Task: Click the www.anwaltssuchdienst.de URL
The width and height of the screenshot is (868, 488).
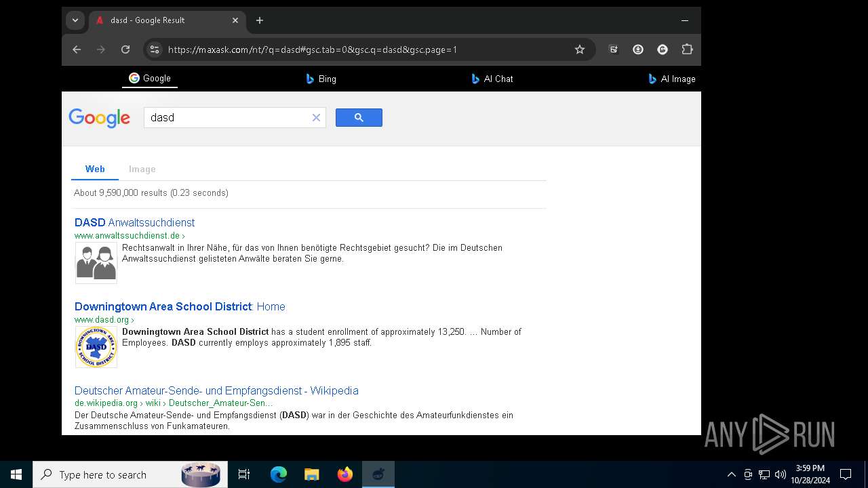Action: click(127, 235)
